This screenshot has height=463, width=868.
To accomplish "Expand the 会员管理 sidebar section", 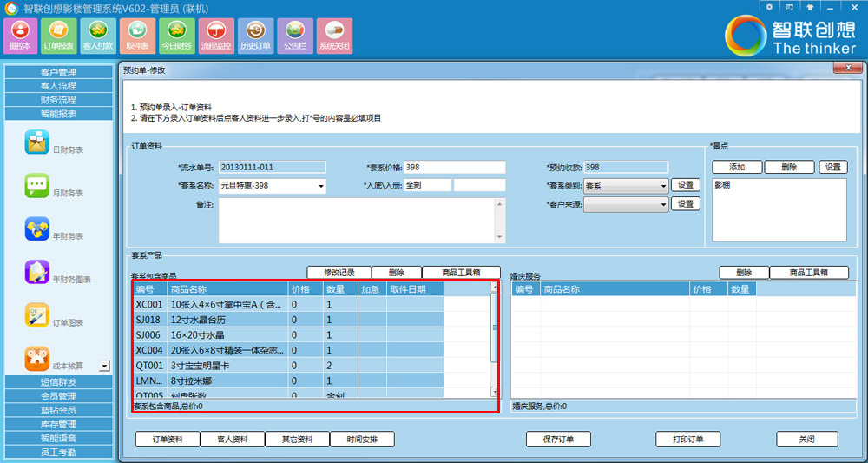I will [x=58, y=396].
